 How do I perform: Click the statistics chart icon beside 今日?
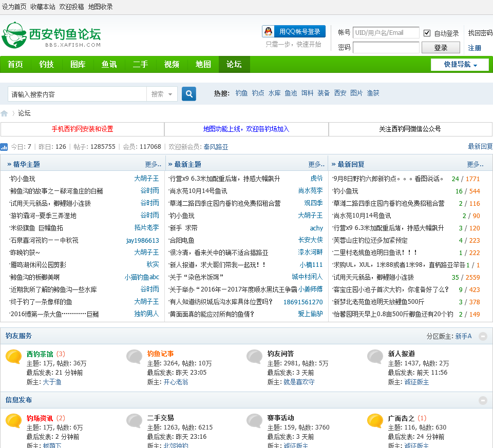(x=4, y=147)
